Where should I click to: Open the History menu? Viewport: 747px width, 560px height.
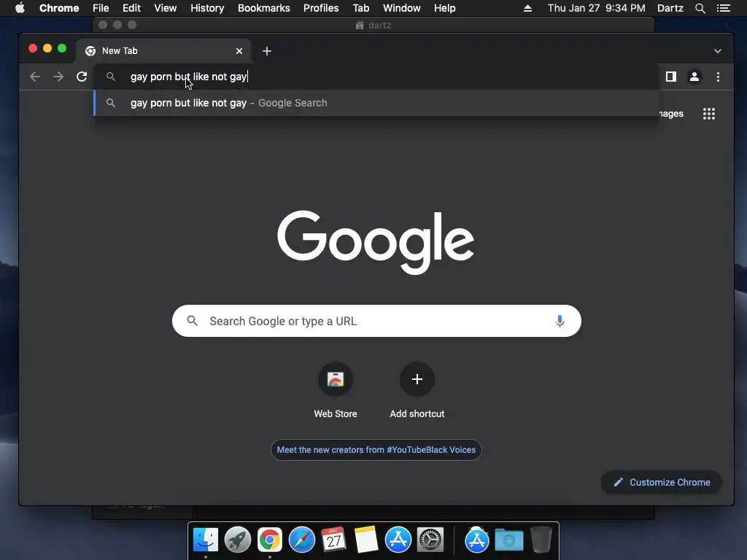pyautogui.click(x=207, y=8)
